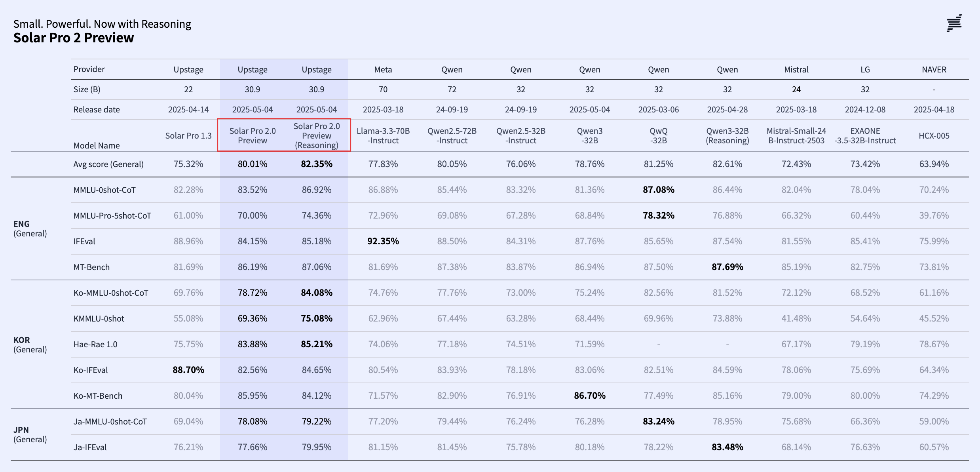Select the bold '84.08%' Ko-MMLU score
The width and height of the screenshot is (980, 472).
pyautogui.click(x=317, y=293)
